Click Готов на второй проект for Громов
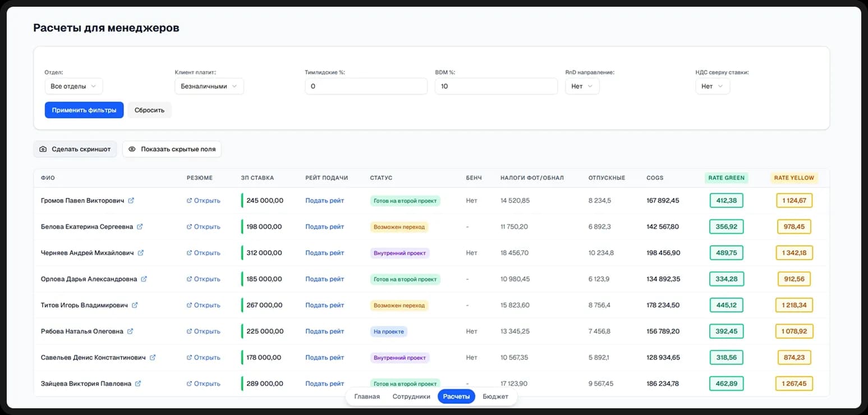This screenshot has height=415, width=868. 405,200
